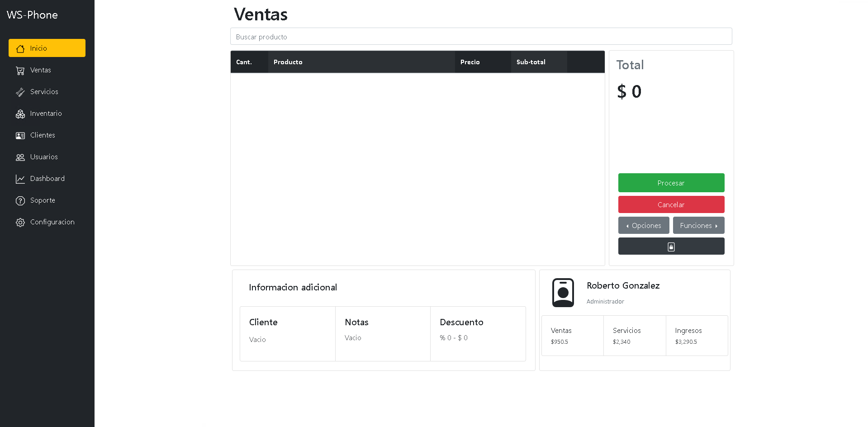Open the Descuento card

[478, 333]
